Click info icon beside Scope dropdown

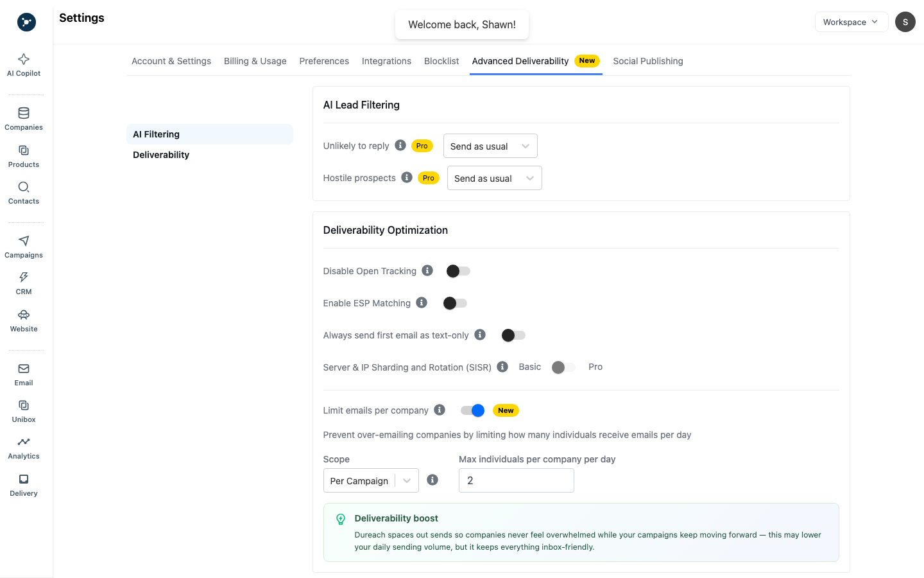point(432,480)
